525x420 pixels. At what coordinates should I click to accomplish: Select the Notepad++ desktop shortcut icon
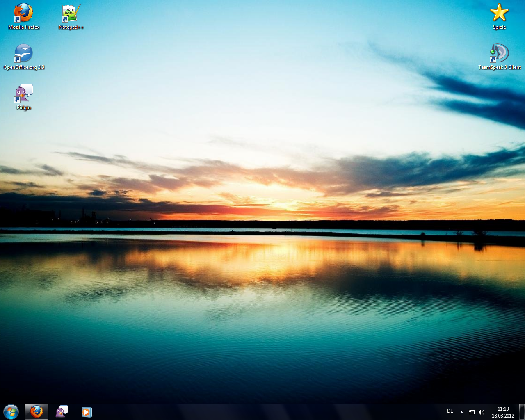point(71,13)
